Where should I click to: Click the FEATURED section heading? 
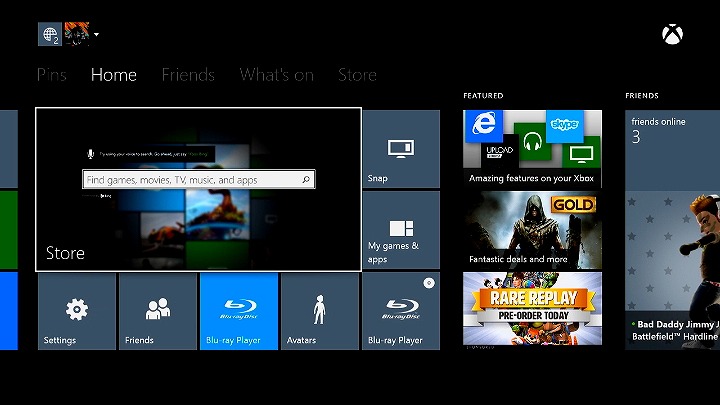(483, 96)
